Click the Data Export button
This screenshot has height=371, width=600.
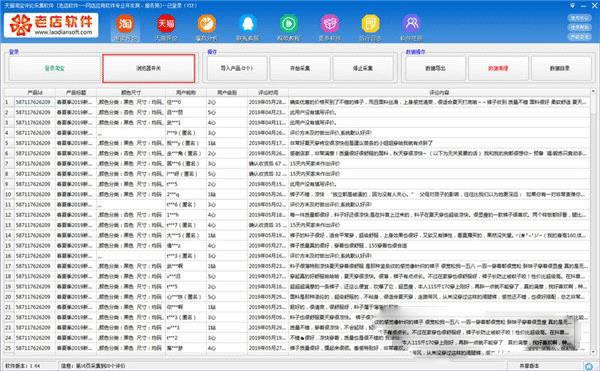click(x=435, y=68)
